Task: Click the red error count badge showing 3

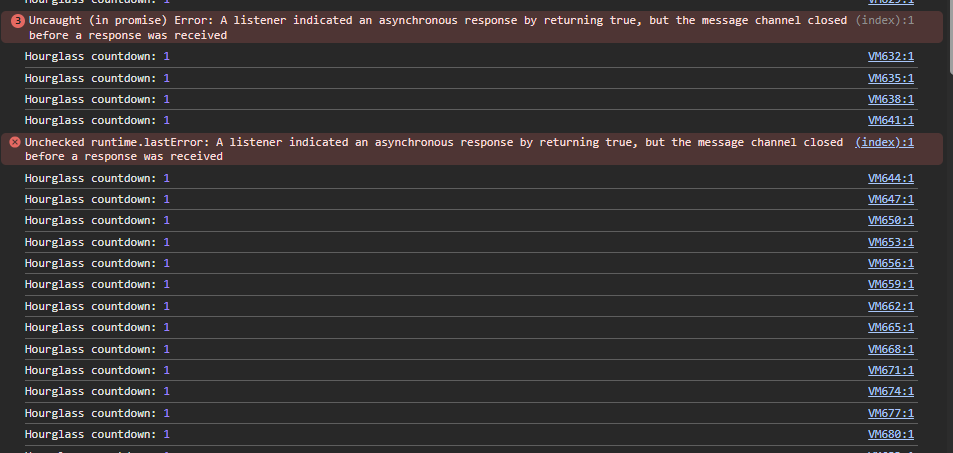Action: click(17, 20)
